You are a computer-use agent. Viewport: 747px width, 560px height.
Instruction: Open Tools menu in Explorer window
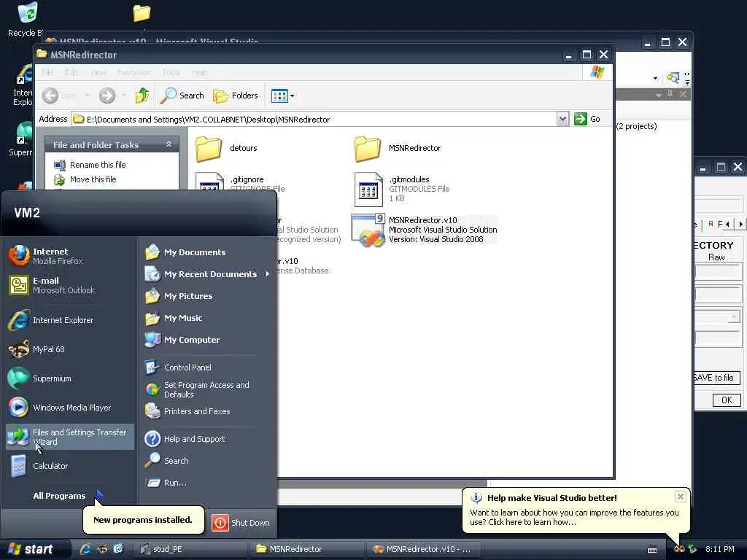pos(171,72)
